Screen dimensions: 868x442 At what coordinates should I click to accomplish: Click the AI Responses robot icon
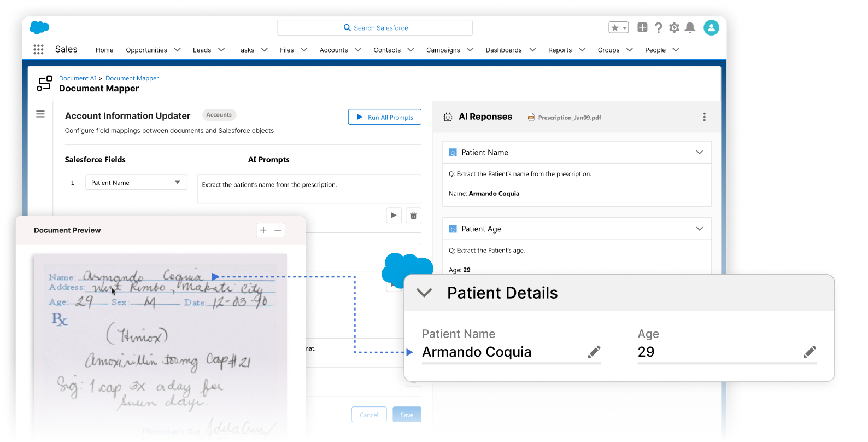448,117
